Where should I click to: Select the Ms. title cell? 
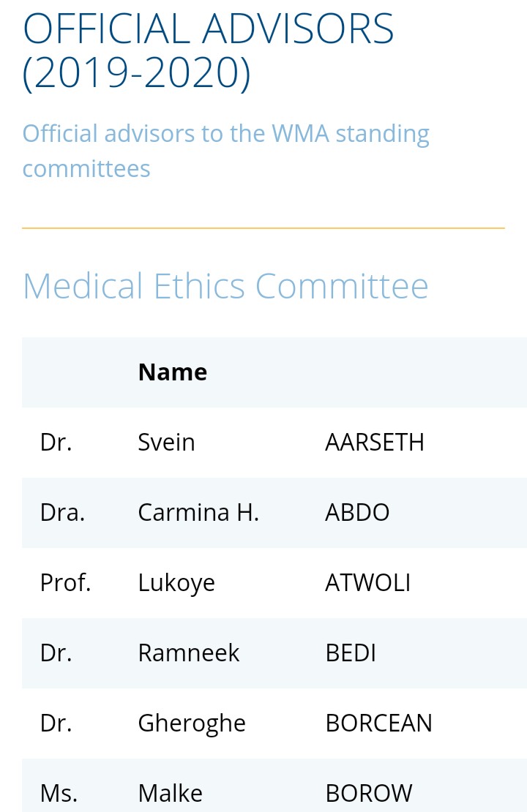[59, 793]
